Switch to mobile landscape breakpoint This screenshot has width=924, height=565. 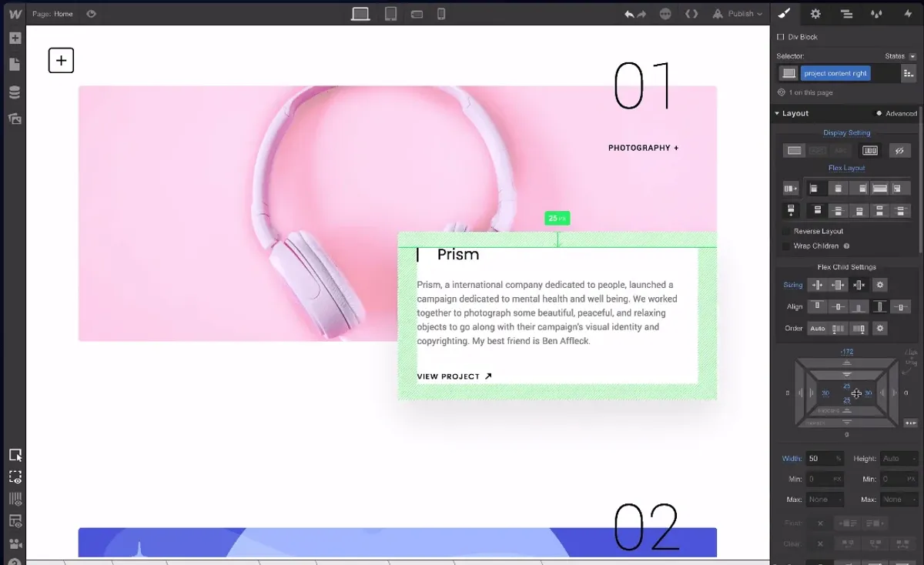point(417,14)
